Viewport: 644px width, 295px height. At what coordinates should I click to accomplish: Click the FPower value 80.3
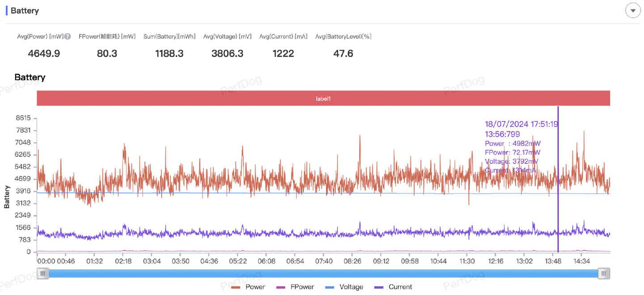tap(107, 54)
